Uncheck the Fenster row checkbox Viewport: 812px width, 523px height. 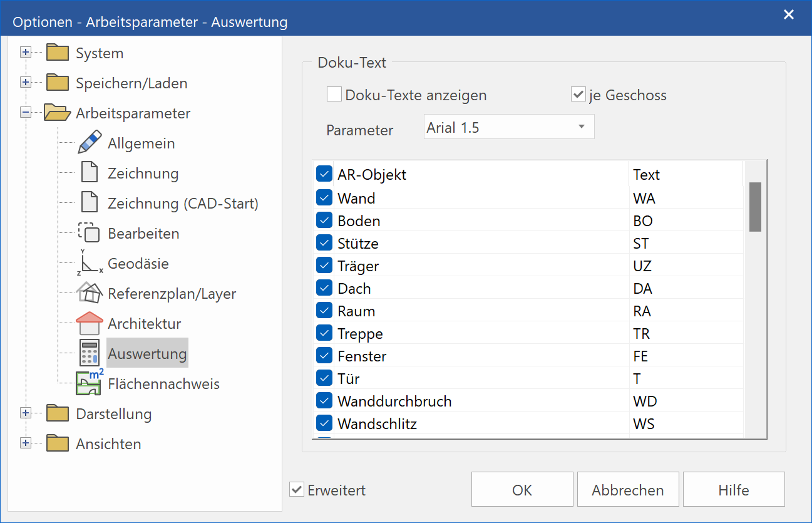point(324,356)
